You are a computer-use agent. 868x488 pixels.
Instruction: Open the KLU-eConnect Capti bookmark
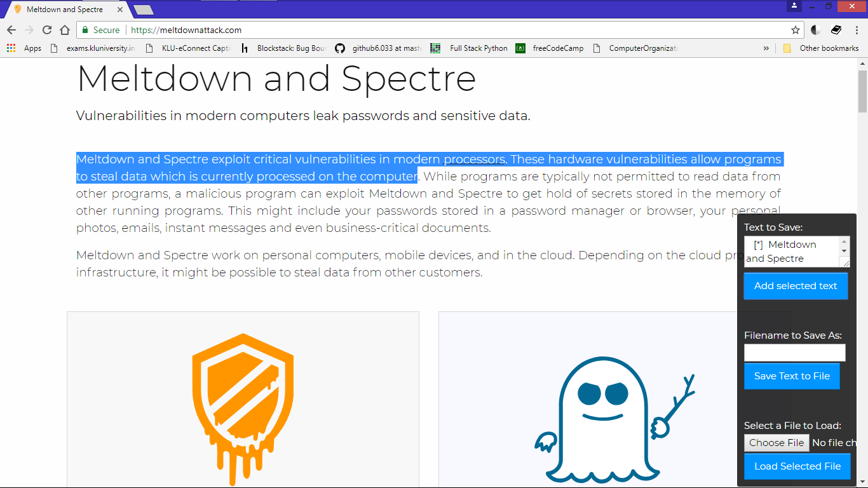coord(188,48)
